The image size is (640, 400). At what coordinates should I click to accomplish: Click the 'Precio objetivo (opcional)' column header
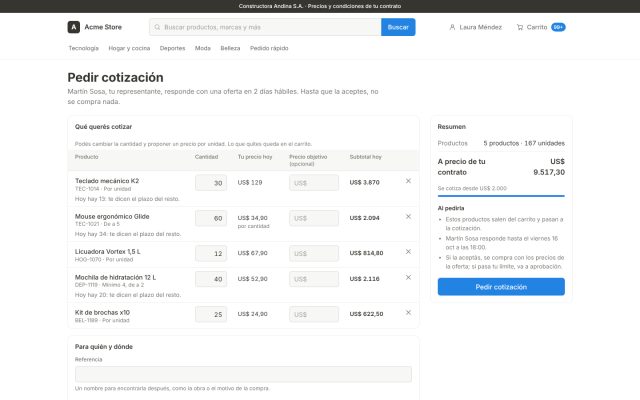coord(308,160)
